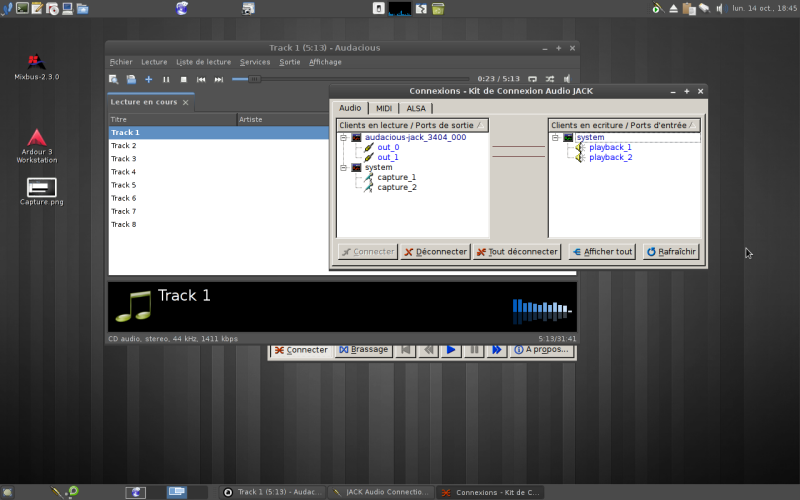
Task: Open Brassage in JACK control window
Action: (x=364, y=350)
